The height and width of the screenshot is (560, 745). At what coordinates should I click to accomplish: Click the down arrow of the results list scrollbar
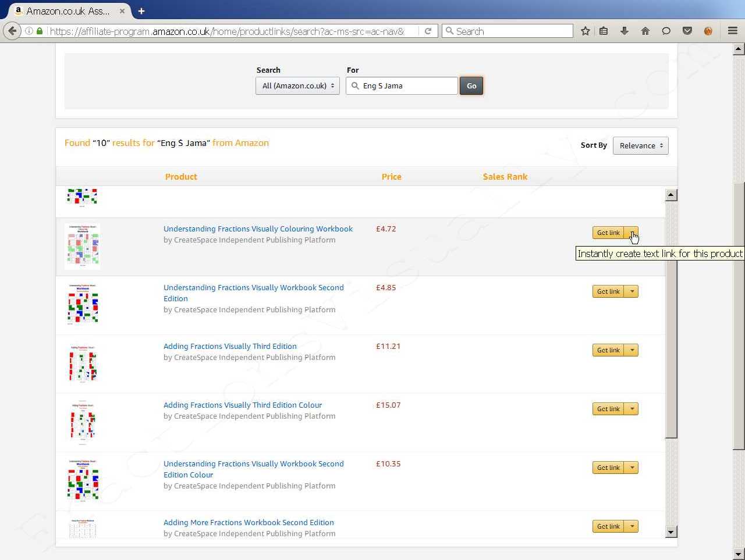coord(671,532)
